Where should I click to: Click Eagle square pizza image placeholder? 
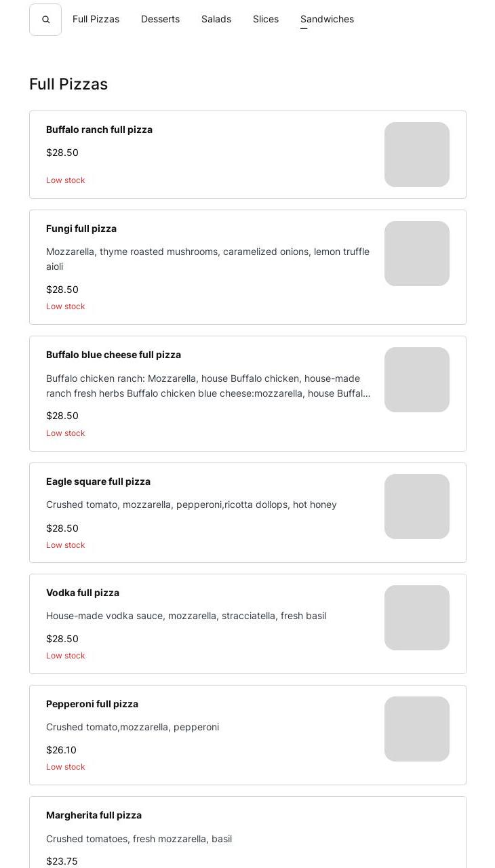pyautogui.click(x=416, y=507)
